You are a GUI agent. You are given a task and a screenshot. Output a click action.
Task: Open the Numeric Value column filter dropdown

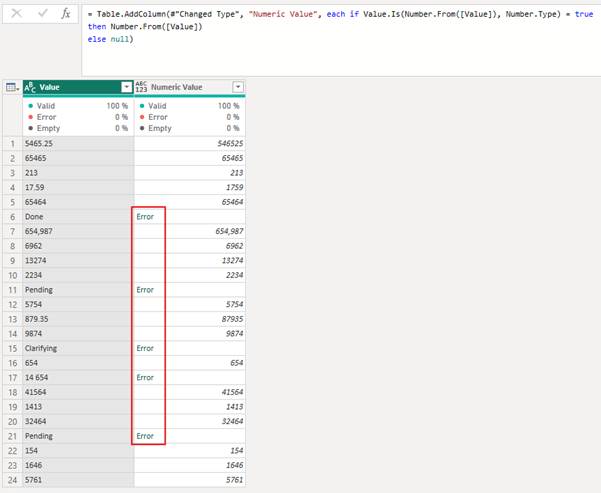pos(237,87)
